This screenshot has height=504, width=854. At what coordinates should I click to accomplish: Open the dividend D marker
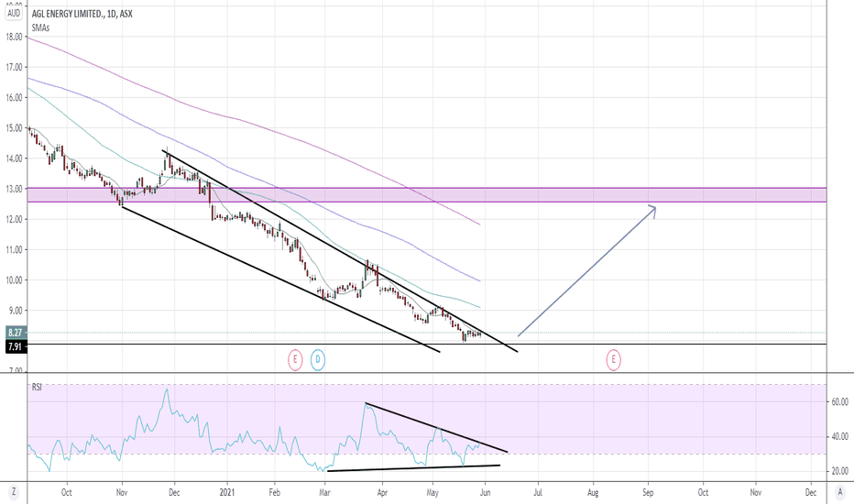(318, 359)
